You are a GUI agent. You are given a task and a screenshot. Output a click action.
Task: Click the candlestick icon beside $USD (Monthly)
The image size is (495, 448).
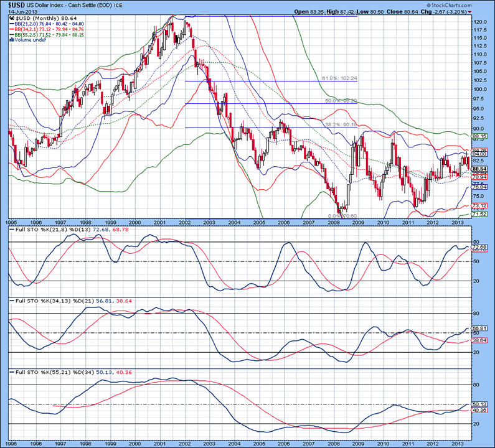(12, 19)
